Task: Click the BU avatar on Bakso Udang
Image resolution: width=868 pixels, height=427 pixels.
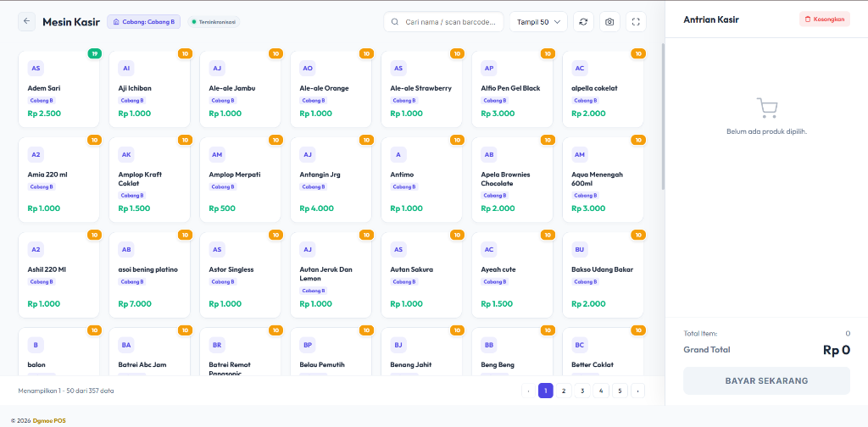Action: point(580,250)
